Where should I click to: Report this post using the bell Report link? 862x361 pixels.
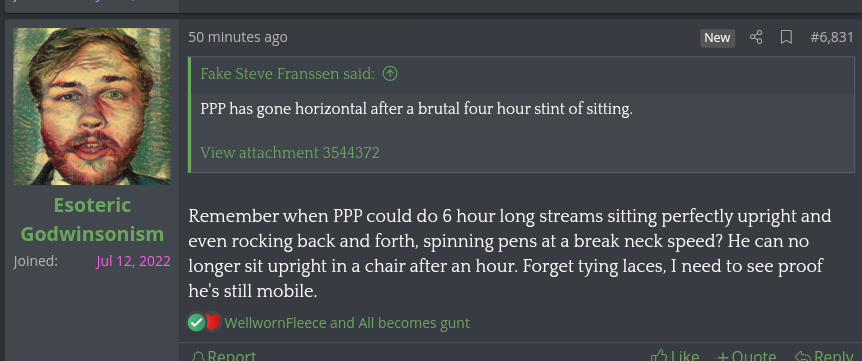pyautogui.click(x=223, y=356)
